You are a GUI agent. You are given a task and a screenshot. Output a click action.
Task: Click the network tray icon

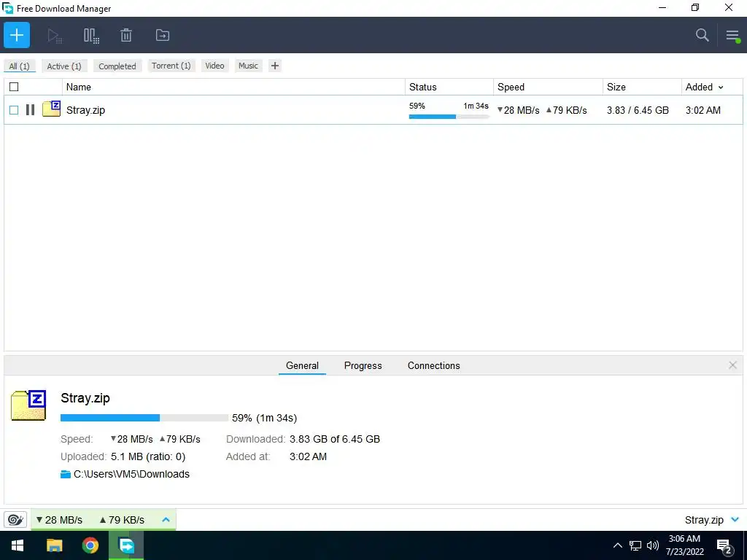click(635, 545)
